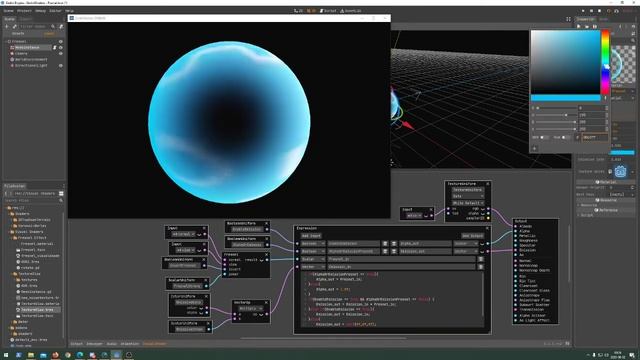Viewport: 640px width, 360px height.
Task: Switch to the Node tab beside Inspector
Action: [604, 19]
